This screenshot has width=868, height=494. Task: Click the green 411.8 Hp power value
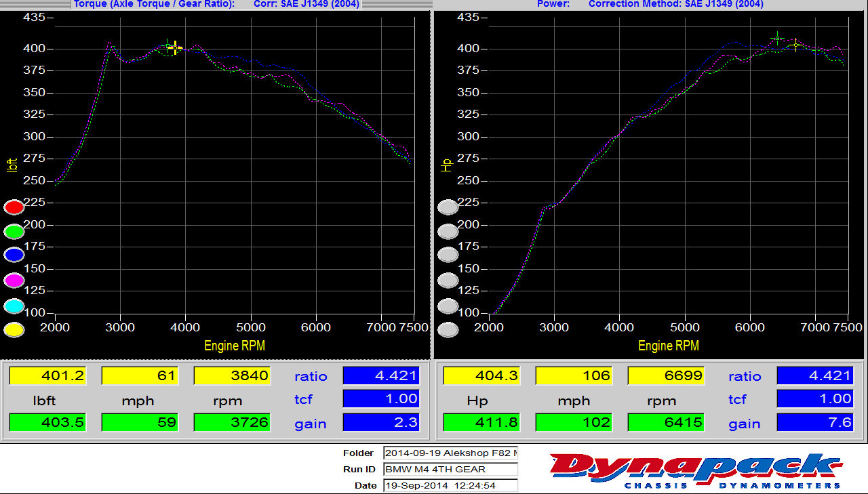482,423
